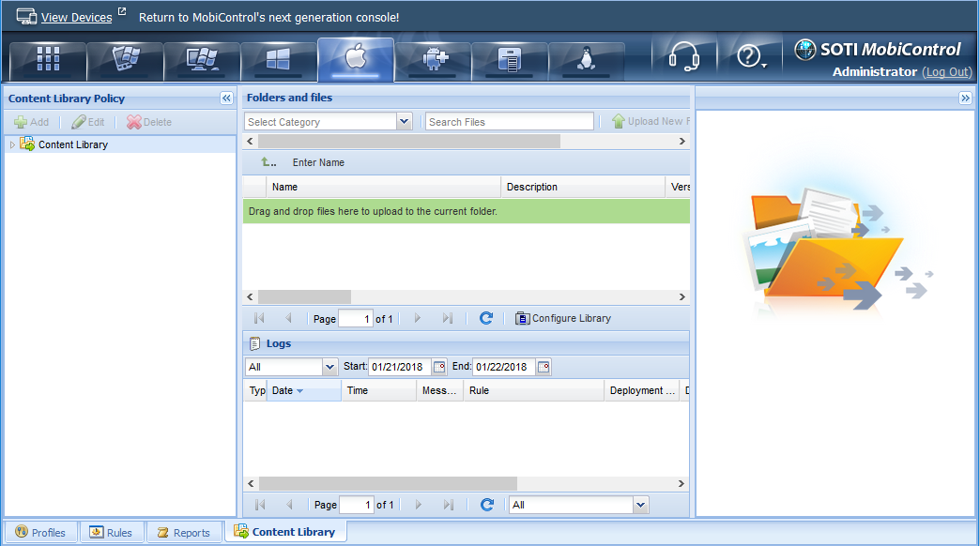Open the help menu dropdown
The width and height of the screenshot is (980, 546).
[x=752, y=58]
